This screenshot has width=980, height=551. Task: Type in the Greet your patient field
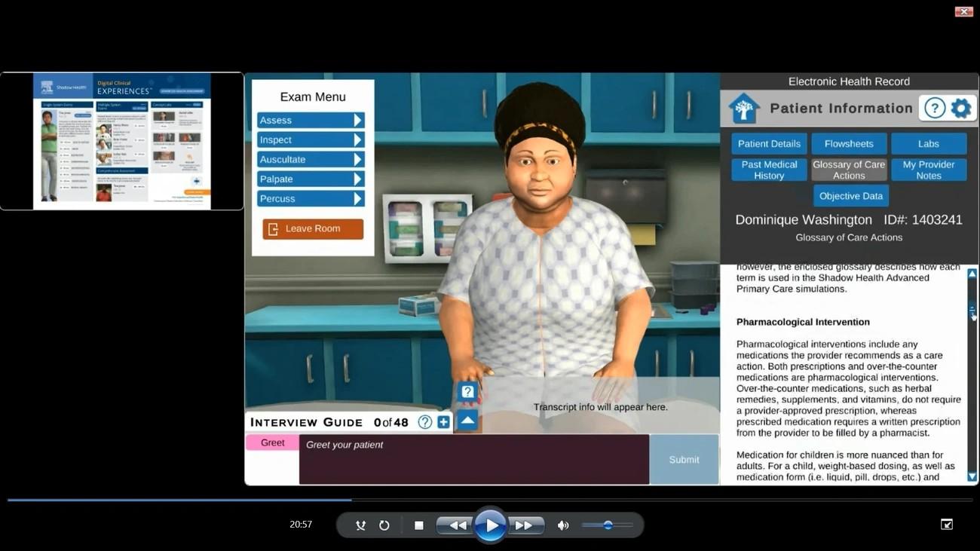pos(473,458)
